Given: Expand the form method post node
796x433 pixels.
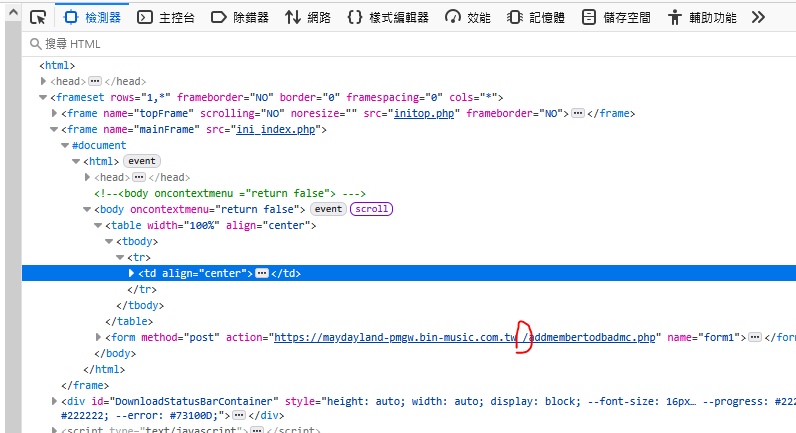Looking at the screenshot, I should [98, 337].
